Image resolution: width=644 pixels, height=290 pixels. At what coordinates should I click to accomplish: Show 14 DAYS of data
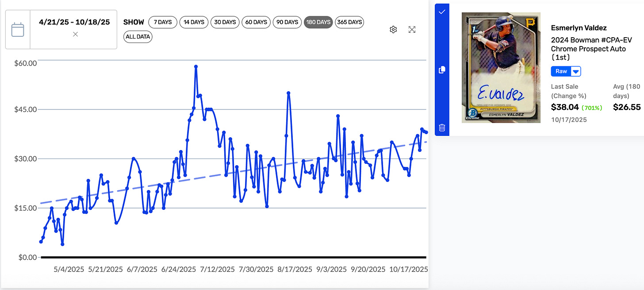pos(194,22)
